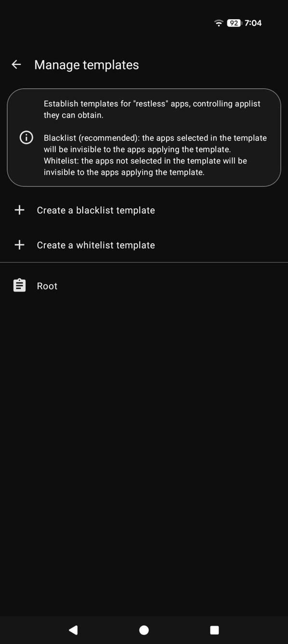Tap the info card explaining templates

pyautogui.click(x=144, y=137)
